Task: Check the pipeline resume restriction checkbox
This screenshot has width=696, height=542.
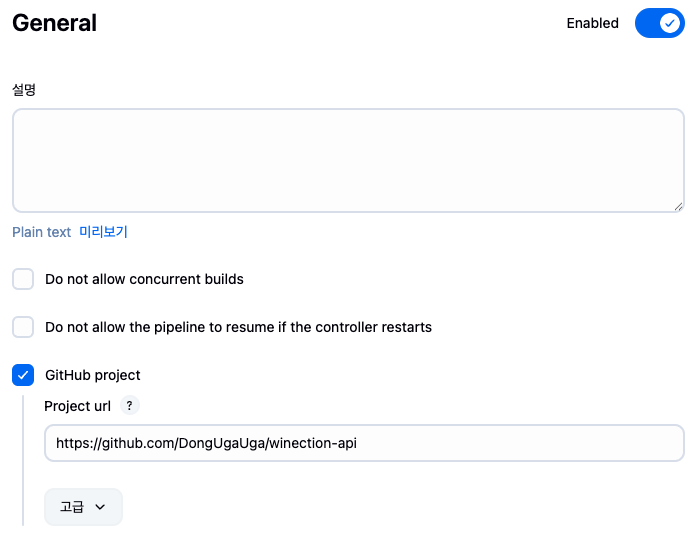Action: click(x=23, y=327)
